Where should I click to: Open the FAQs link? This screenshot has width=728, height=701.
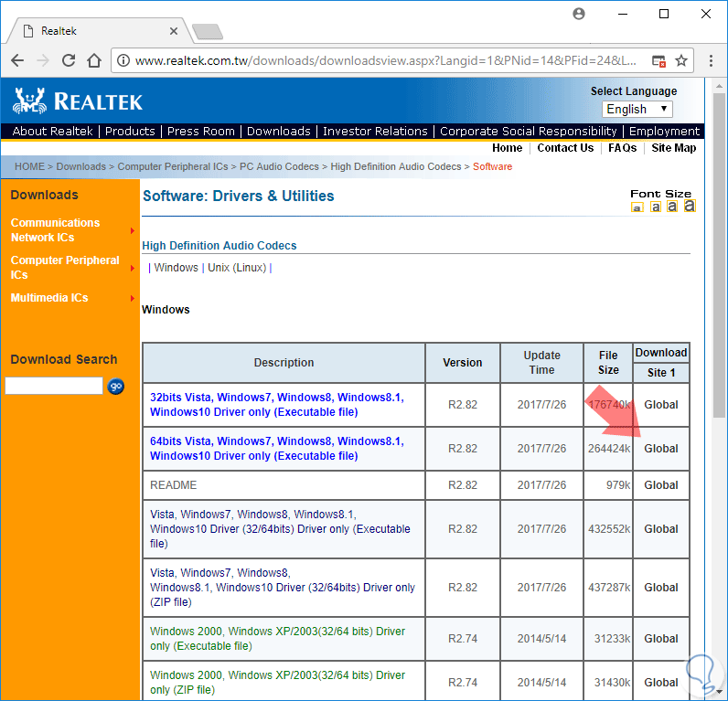click(x=622, y=148)
